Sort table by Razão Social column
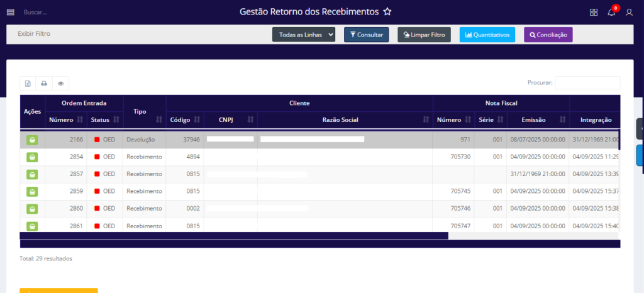 (345, 119)
